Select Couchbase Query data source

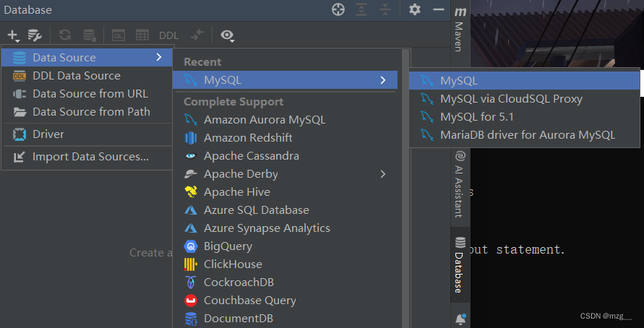(x=285, y=301)
